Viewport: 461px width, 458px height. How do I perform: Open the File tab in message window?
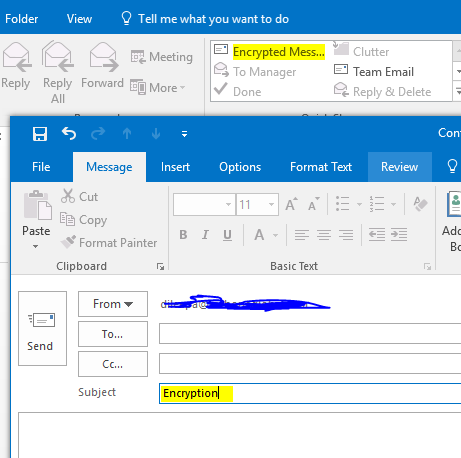pos(41,167)
